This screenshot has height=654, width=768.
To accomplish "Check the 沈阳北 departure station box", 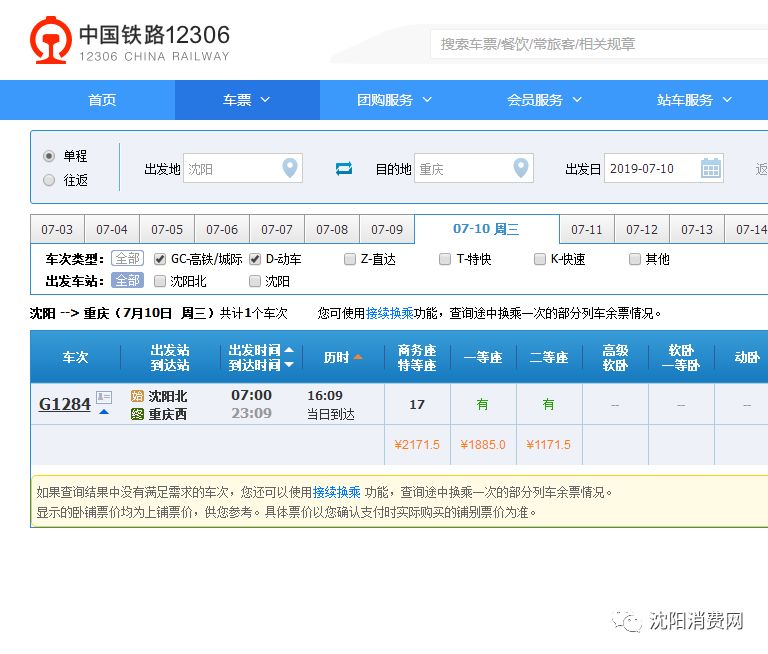I will tap(160, 282).
